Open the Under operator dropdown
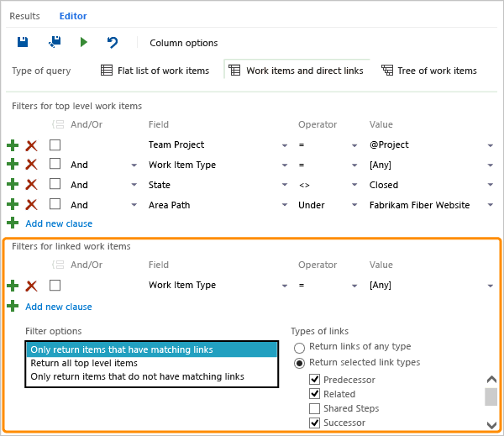The width and height of the screenshot is (504, 436). pyautogui.click(x=354, y=205)
